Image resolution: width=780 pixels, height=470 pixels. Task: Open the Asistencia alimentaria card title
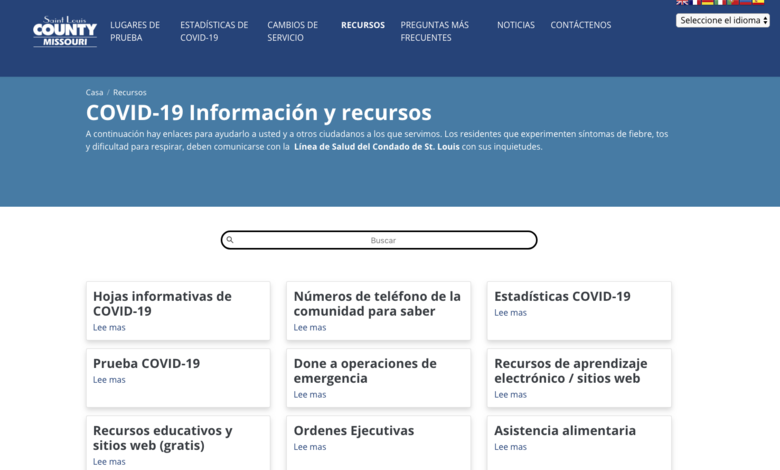point(565,430)
